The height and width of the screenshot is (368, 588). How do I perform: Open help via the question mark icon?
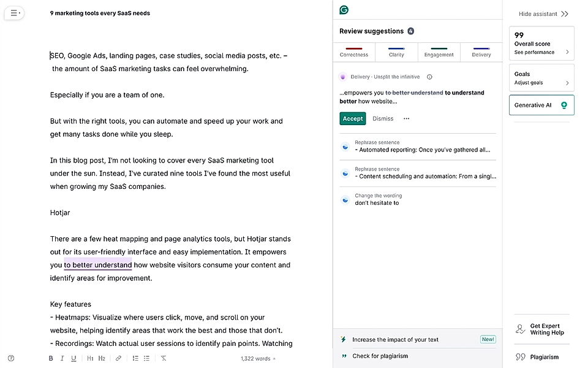[x=10, y=358]
